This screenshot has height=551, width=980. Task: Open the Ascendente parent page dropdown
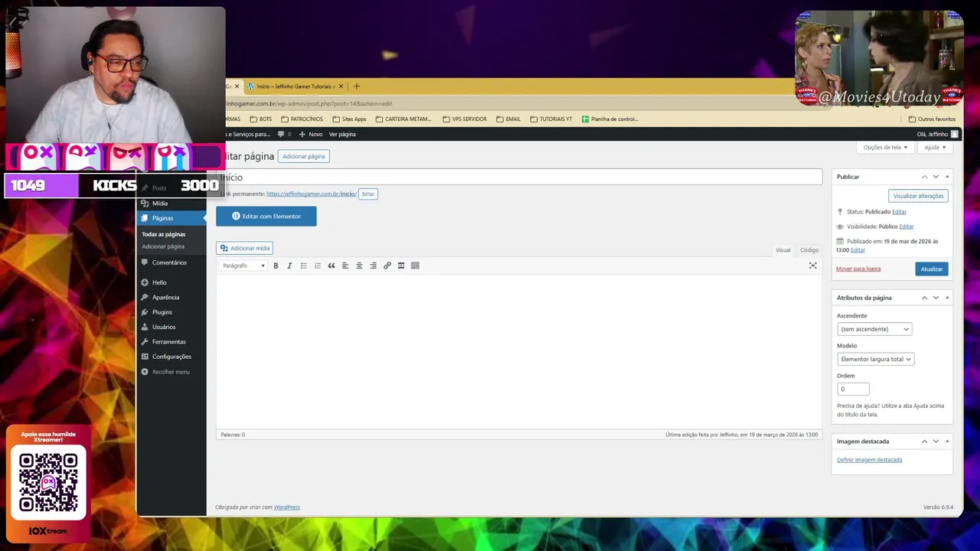pos(874,329)
